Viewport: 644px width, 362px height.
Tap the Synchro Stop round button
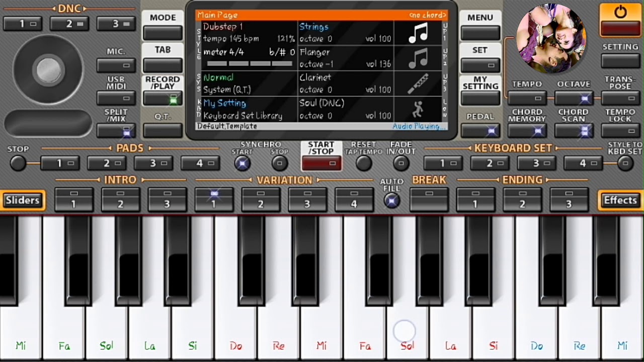pos(280,163)
